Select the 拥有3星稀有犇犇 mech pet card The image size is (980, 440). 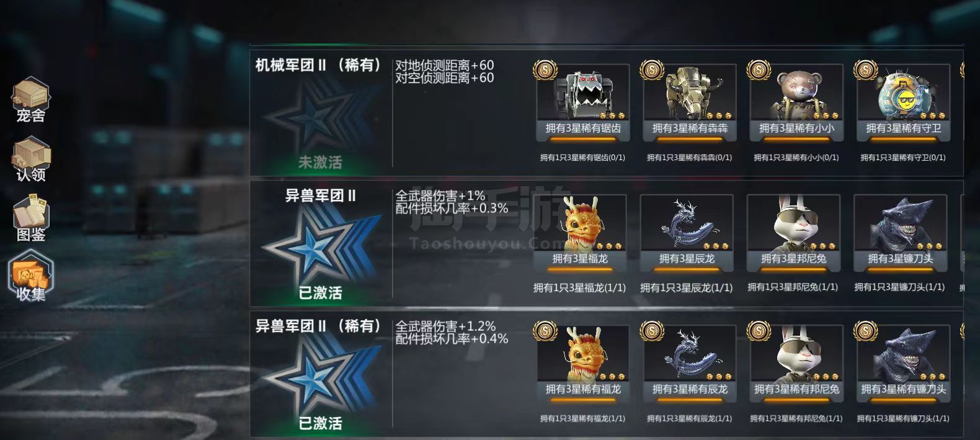click(689, 103)
